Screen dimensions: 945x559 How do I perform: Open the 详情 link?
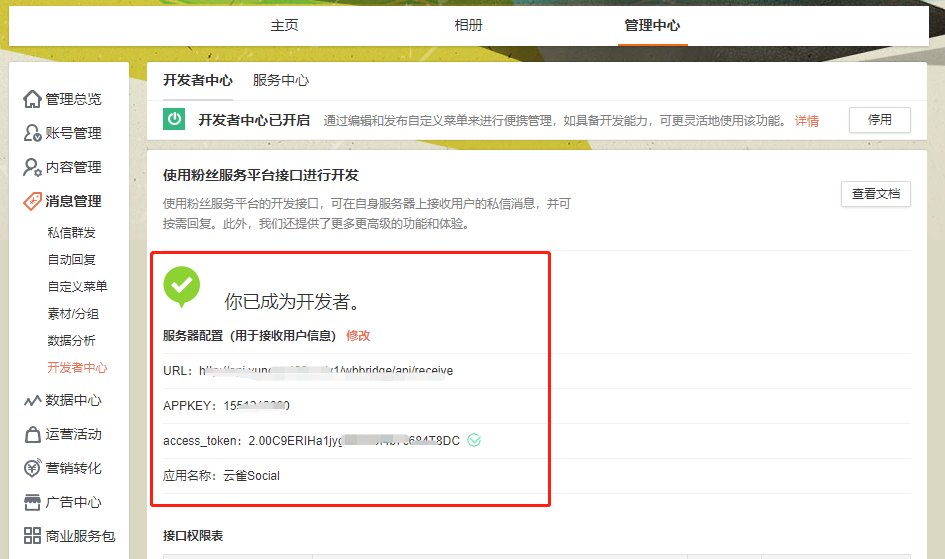(x=806, y=120)
